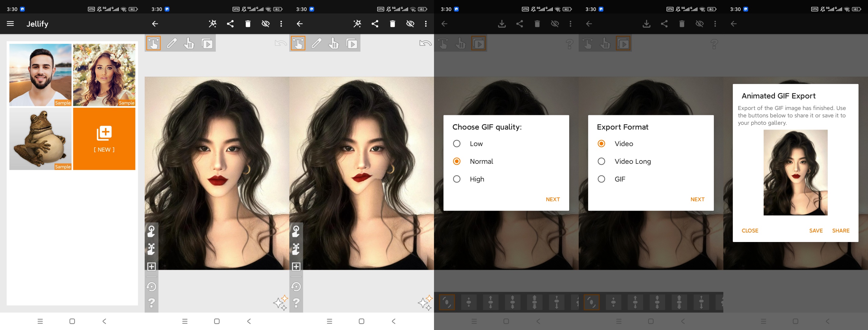Open the bearded man sample photo
Image resolution: width=868 pixels, height=330 pixels.
pyautogui.click(x=40, y=75)
